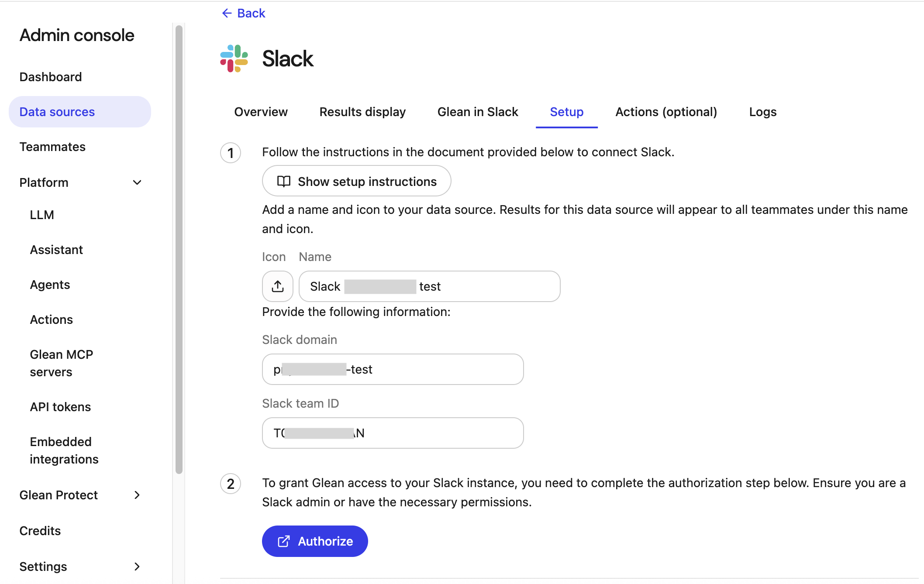Collapse the Platform section
924x584 pixels.
tap(137, 182)
